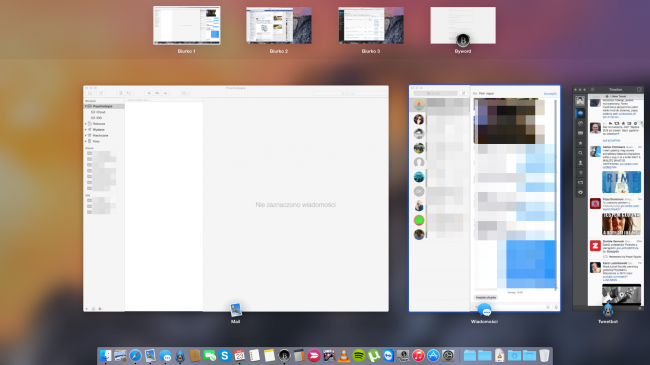Click the Get Mail envelope button in Mail toolbar
The width and height of the screenshot is (650, 365).
(x=90, y=93)
